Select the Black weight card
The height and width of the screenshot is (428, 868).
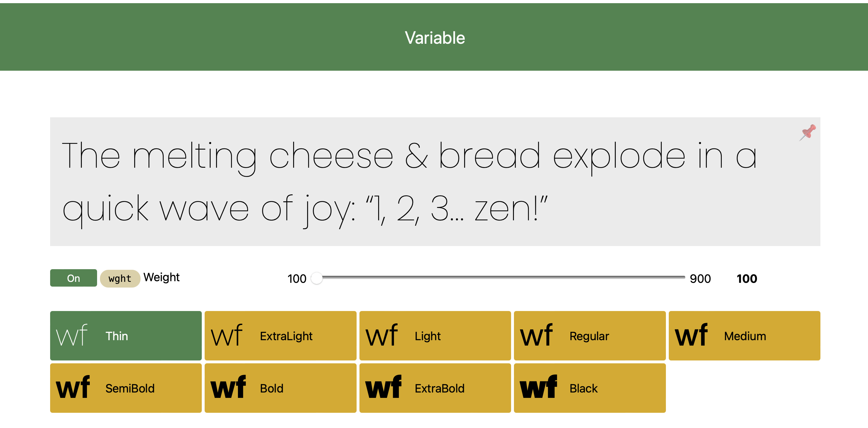(589, 388)
